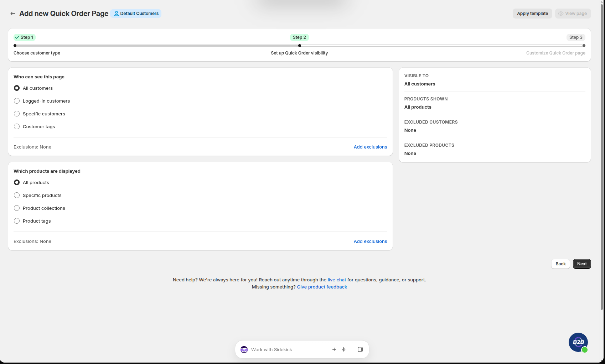Click the plus icon in Sidekick bar
This screenshot has height=364, width=605.
tap(334, 349)
